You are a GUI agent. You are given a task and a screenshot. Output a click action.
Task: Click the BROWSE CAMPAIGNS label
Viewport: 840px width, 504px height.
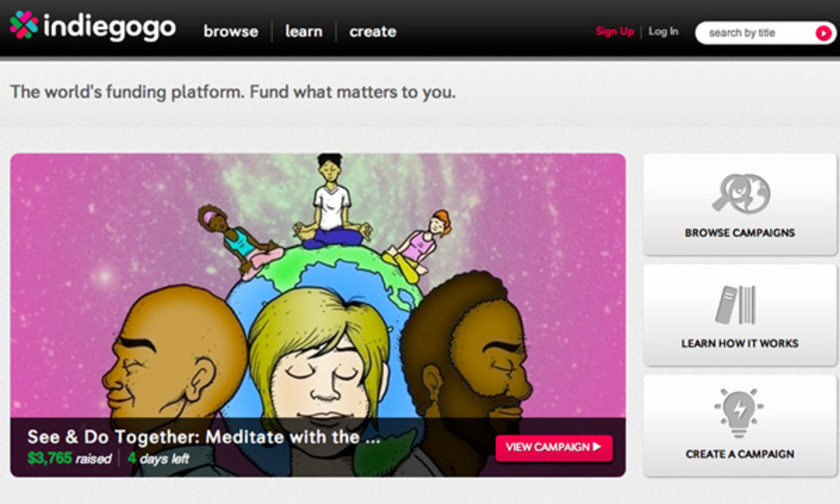tap(740, 233)
